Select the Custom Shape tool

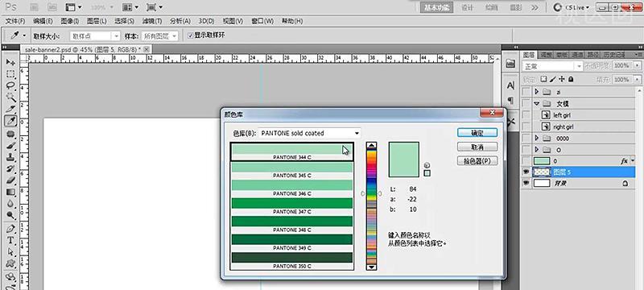click(10, 263)
